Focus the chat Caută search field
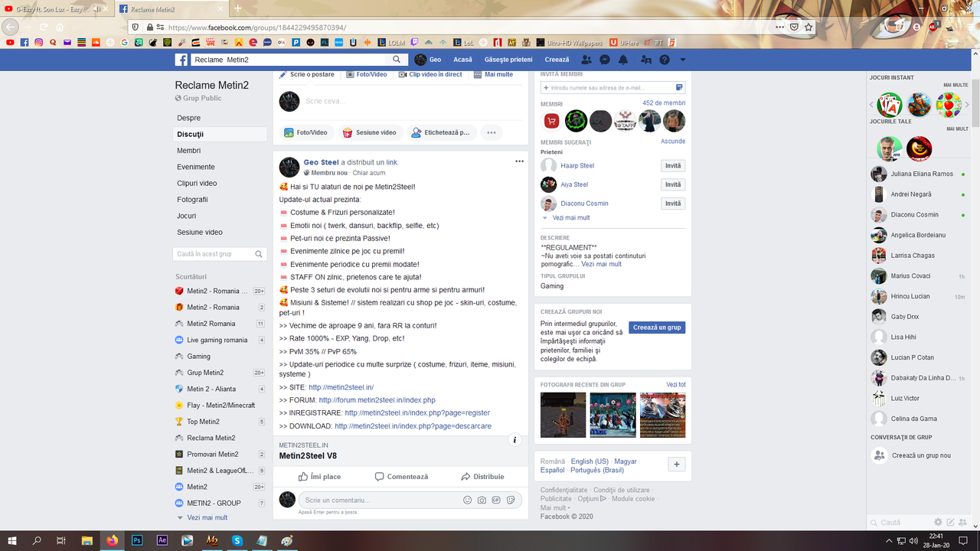The image size is (980, 551). pyautogui.click(x=901, y=523)
